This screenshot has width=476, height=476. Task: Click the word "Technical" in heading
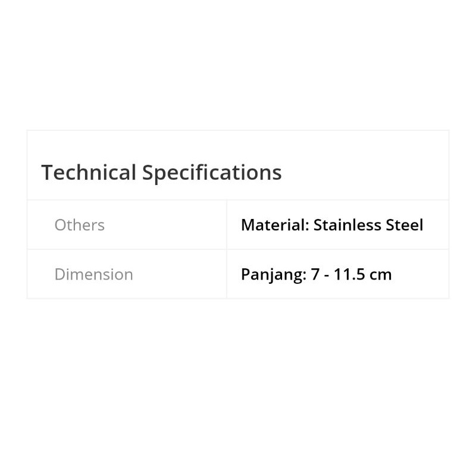[x=89, y=173]
